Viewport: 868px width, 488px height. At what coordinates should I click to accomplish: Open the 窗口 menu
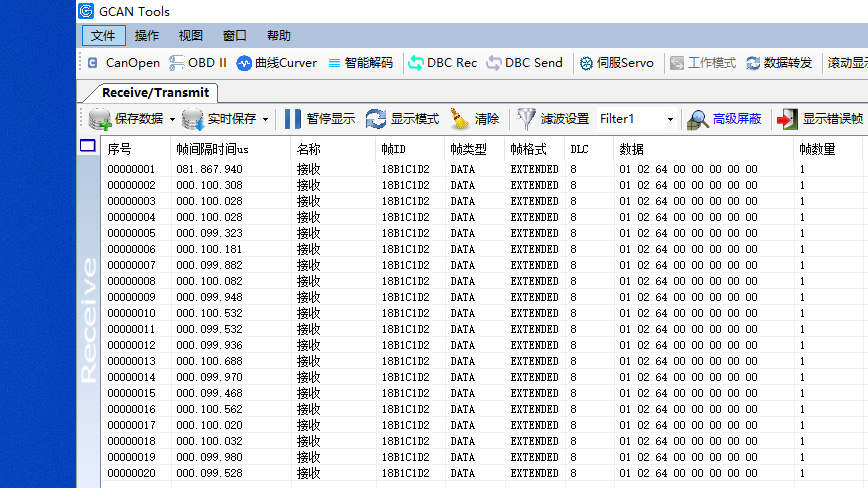pos(234,35)
